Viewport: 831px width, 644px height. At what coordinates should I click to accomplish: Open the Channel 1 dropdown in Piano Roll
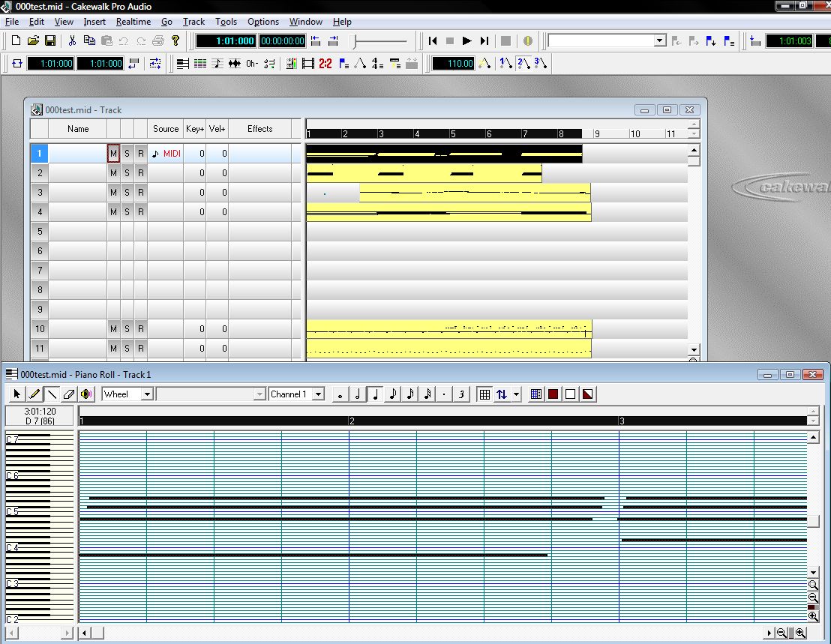318,394
